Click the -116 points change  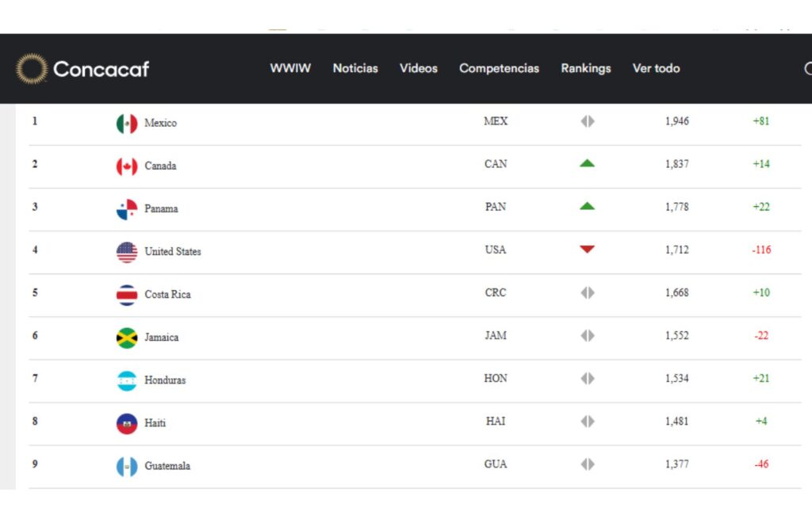tap(761, 250)
